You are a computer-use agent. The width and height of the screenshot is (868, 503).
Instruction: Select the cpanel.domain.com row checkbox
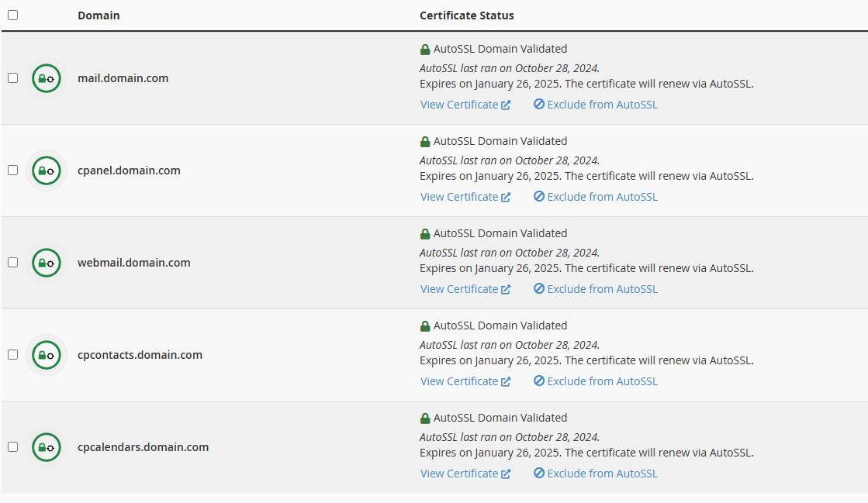click(12, 171)
